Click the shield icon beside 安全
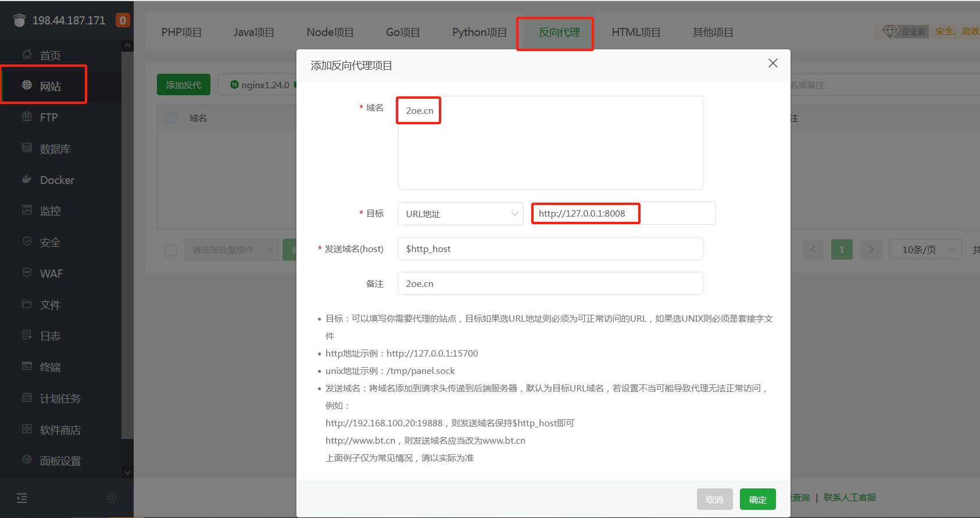Screen dimensions: 980x518 [x=27, y=242]
